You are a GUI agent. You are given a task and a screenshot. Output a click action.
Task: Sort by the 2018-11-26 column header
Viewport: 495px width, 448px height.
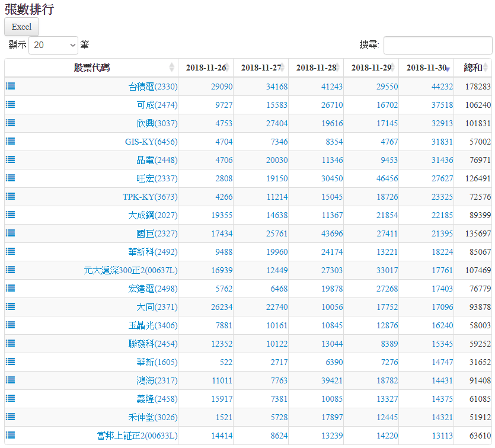pos(206,68)
